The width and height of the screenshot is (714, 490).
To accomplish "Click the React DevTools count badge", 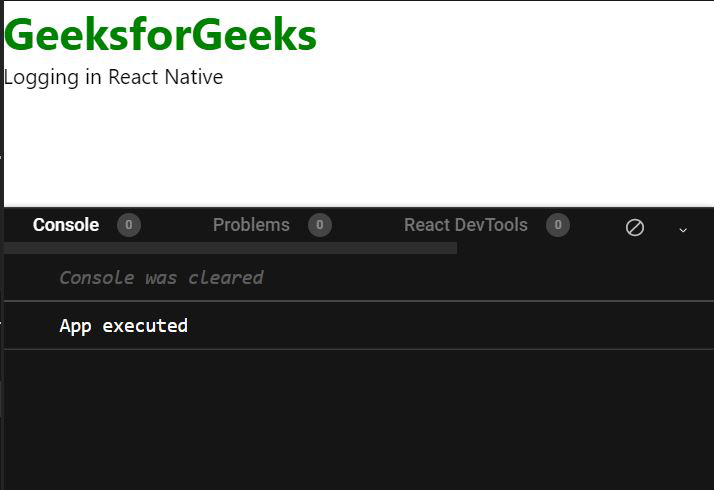I will 558,225.
